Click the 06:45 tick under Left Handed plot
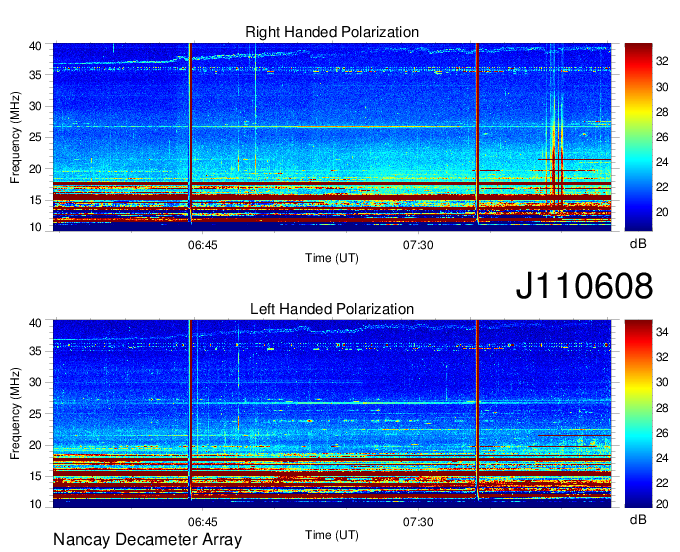This screenshot has height=552, width=680. [203, 522]
